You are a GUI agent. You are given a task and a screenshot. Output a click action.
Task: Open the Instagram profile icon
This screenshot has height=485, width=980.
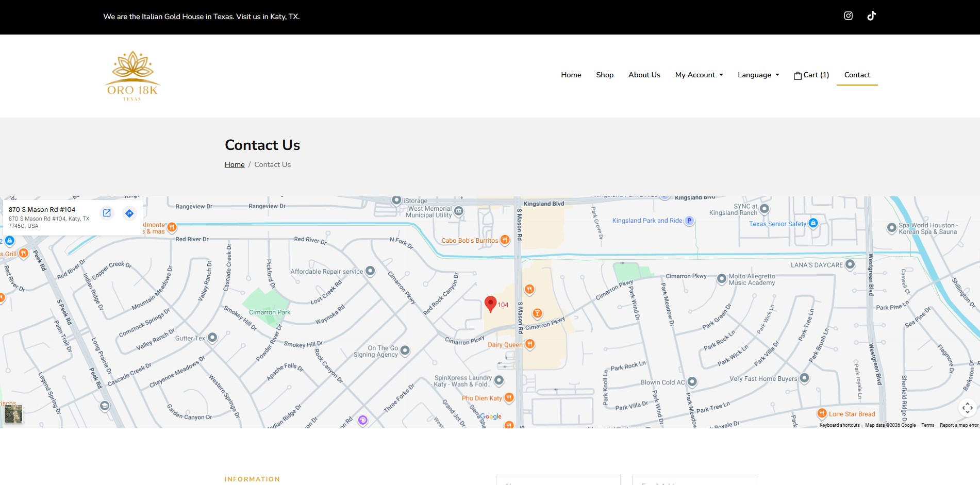pyautogui.click(x=848, y=16)
